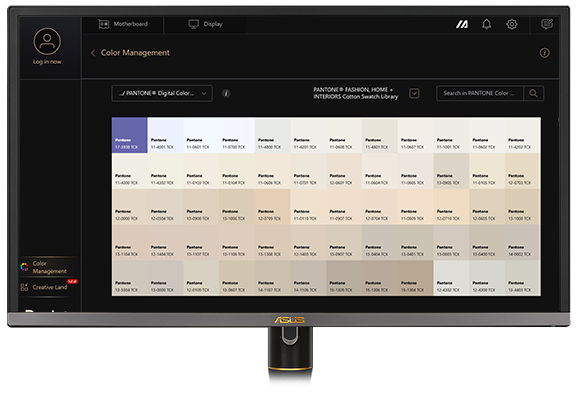This screenshot has width=578, height=400.
Task: Select the Pantone 11-4001 TCX swatch
Action: 165,135
